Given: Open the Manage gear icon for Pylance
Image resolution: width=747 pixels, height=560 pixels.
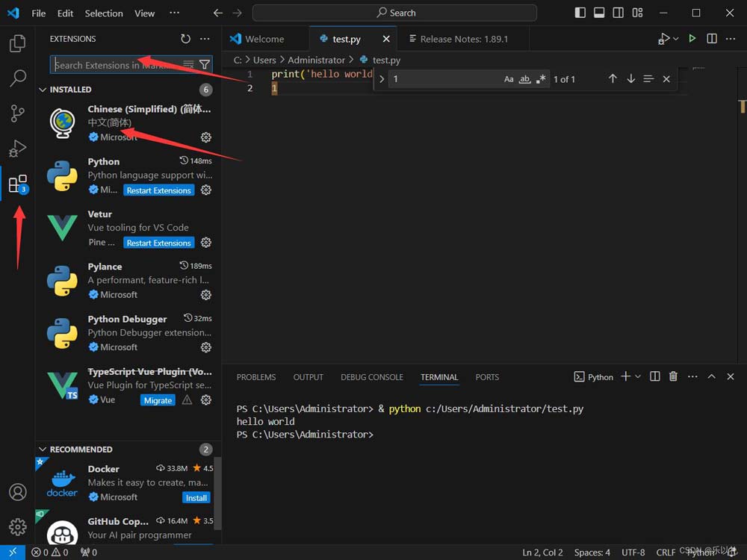Looking at the screenshot, I should tap(206, 294).
